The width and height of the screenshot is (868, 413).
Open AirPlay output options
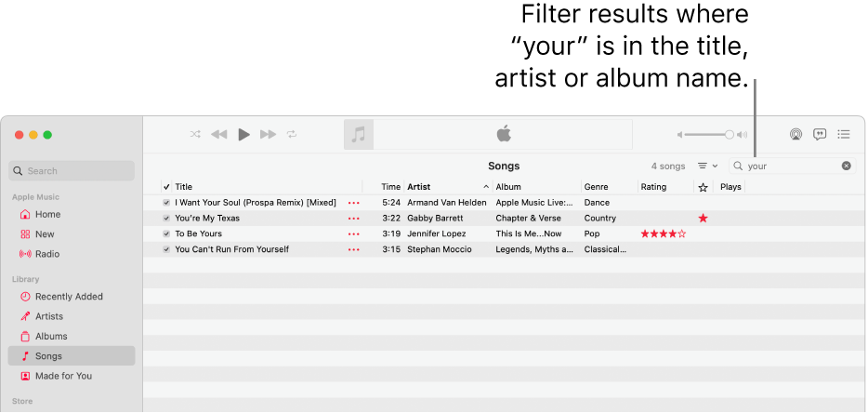coord(796,134)
